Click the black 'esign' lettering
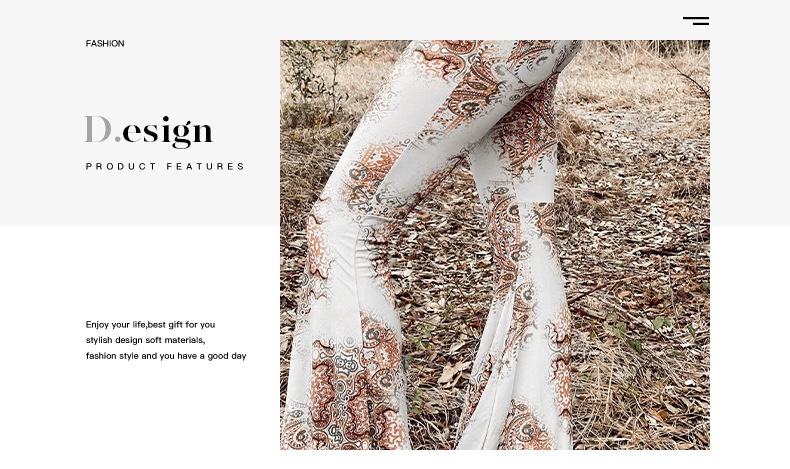This screenshot has height=469, width=790. click(168, 133)
